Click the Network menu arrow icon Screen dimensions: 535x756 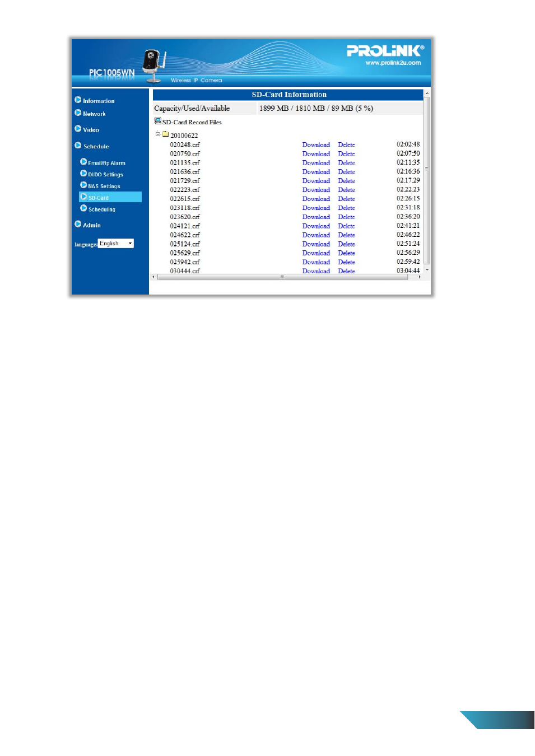click(x=78, y=113)
